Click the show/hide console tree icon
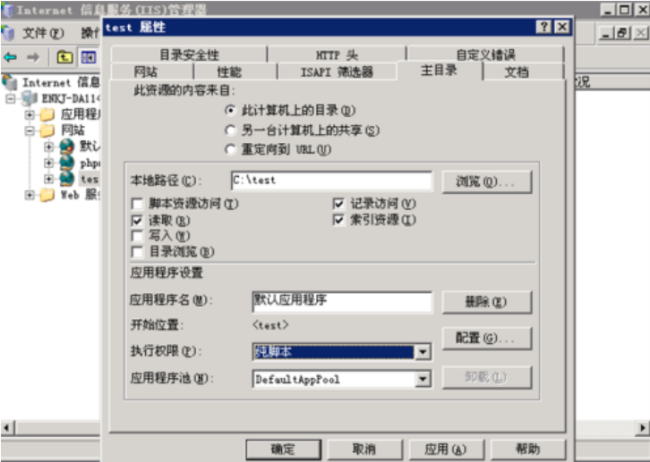The image size is (650, 462). pyautogui.click(x=88, y=57)
